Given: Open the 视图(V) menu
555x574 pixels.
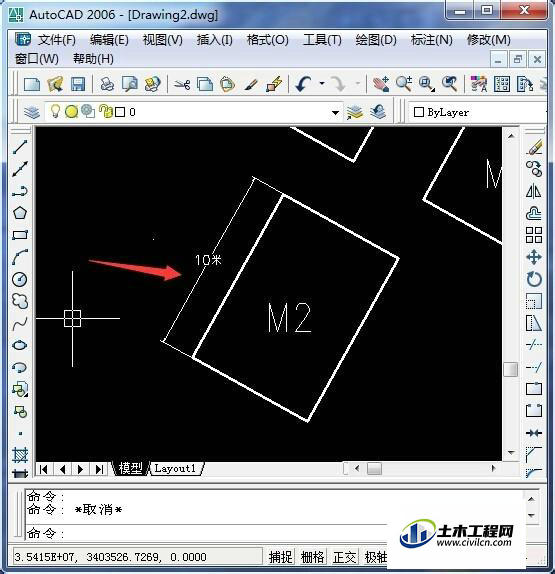Looking at the screenshot, I should [x=163, y=40].
